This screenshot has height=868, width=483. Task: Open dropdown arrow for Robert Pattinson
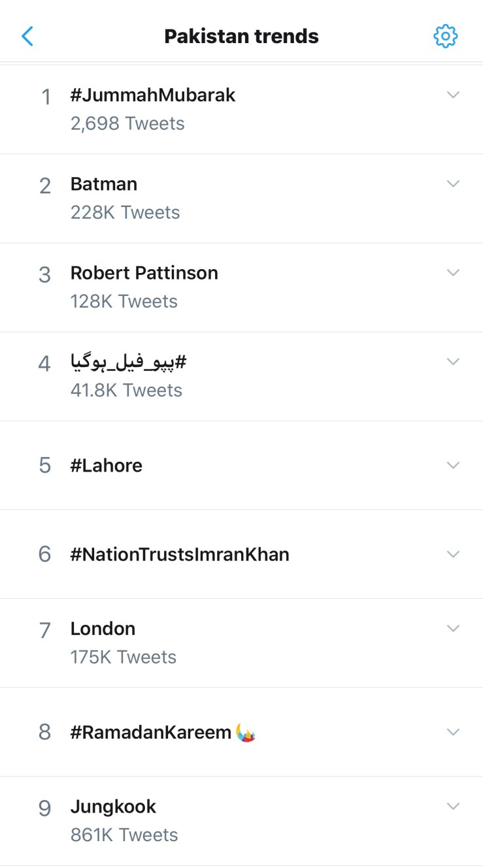point(453,272)
